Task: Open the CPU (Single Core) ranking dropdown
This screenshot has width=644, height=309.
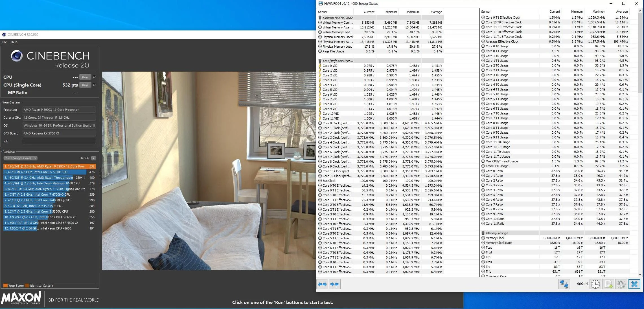Action: click(21, 158)
